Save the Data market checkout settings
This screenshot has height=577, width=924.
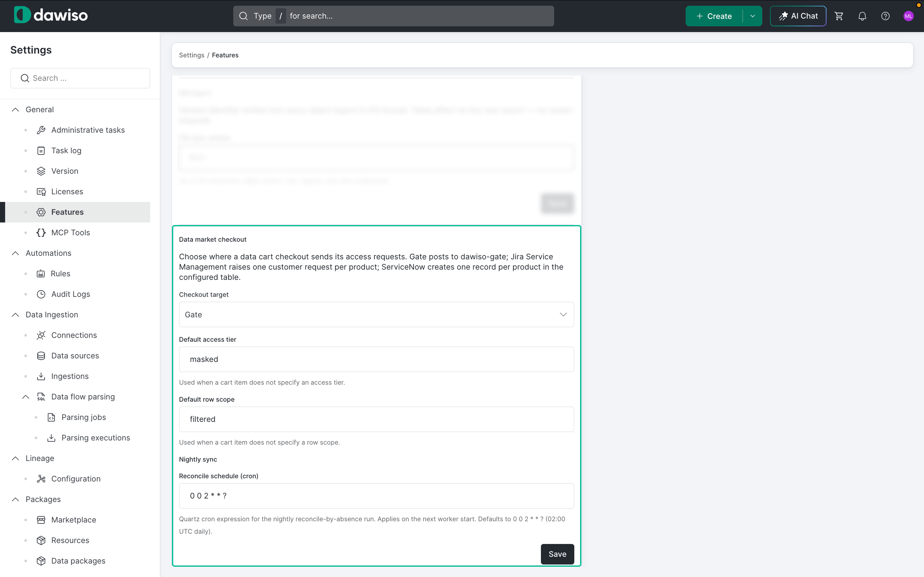[x=557, y=554]
